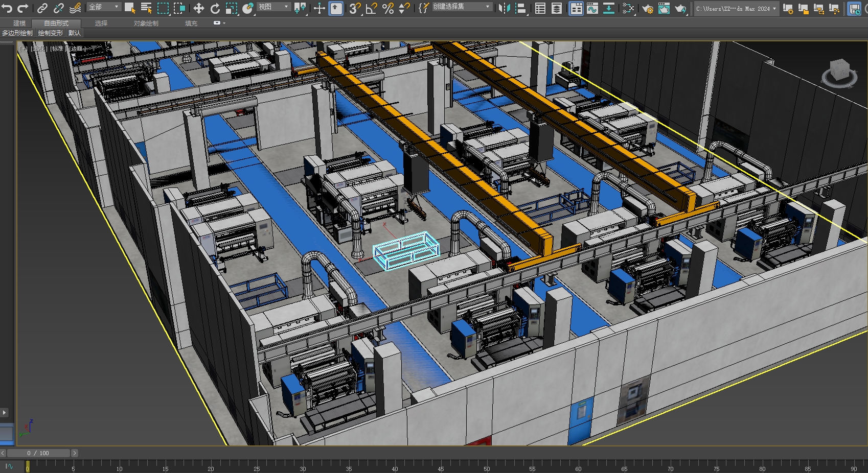
Task: Click the Undo arrow in the toolbar
Action: point(7,8)
